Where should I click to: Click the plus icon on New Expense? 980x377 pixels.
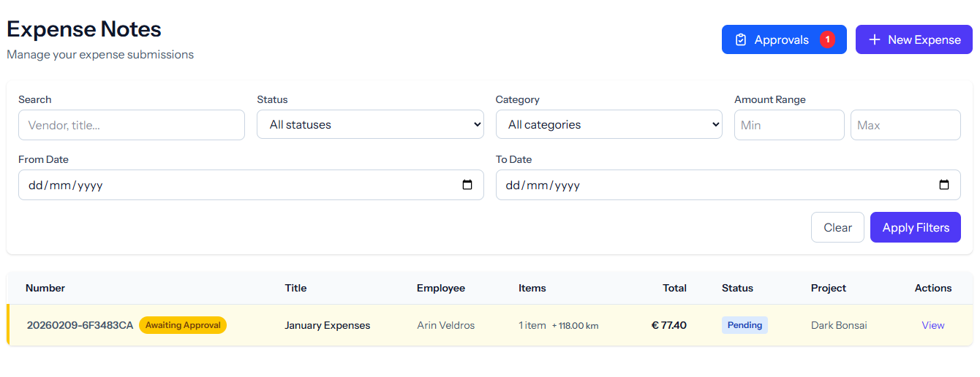(874, 40)
